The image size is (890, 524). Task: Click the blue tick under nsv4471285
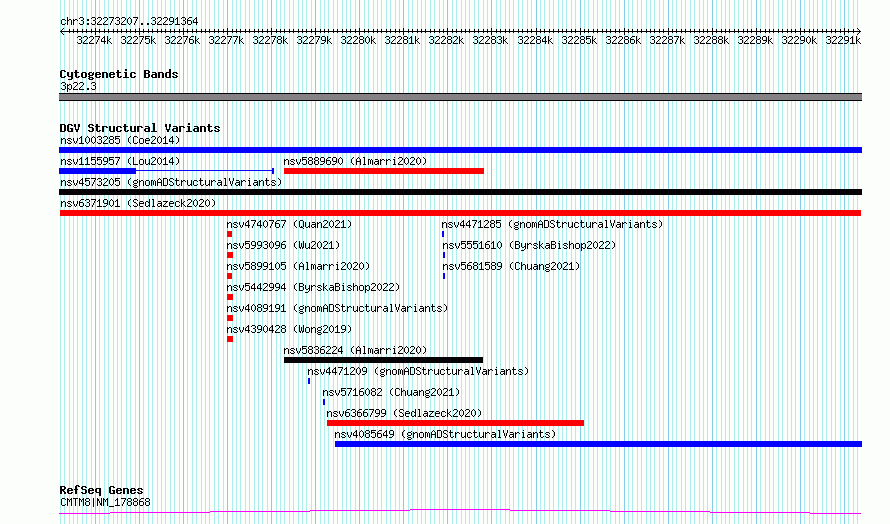[443, 234]
